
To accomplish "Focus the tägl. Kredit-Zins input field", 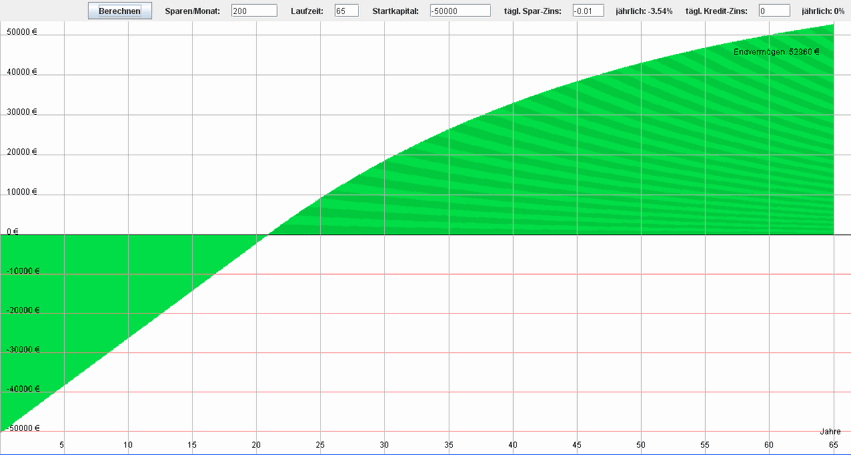I will 773,11.
